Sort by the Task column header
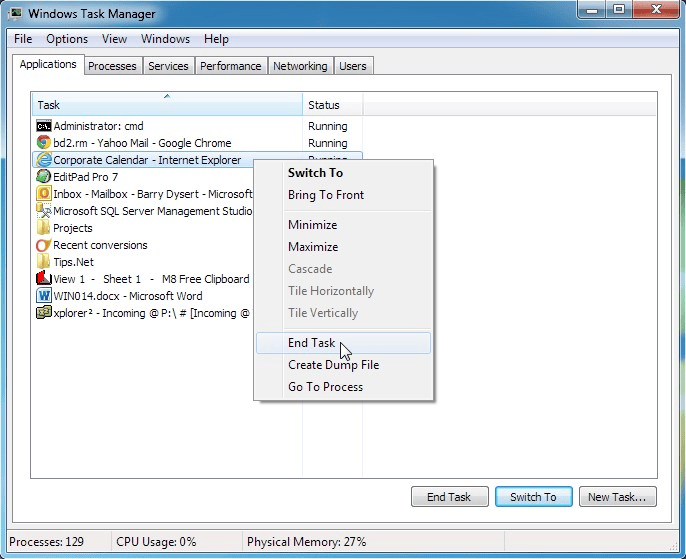 (167, 105)
